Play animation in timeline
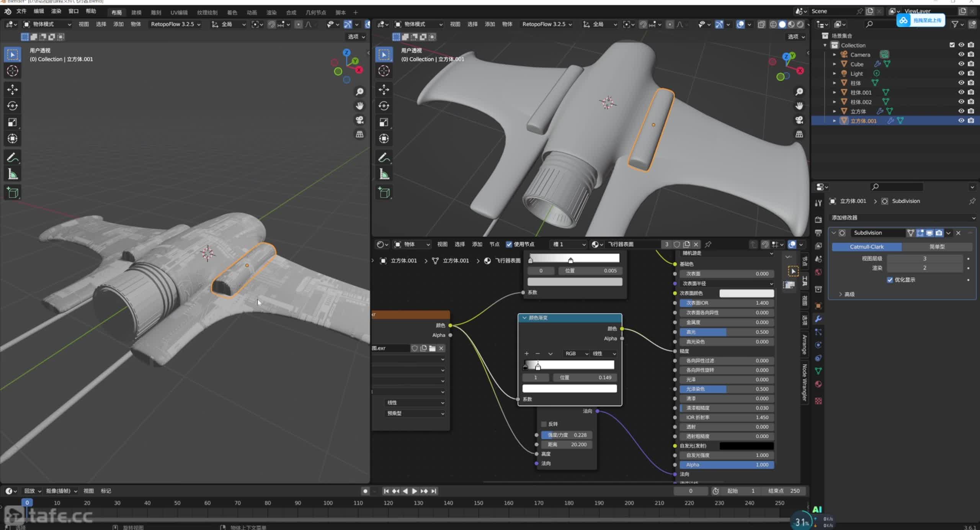This screenshot has height=530, width=980. click(414, 491)
